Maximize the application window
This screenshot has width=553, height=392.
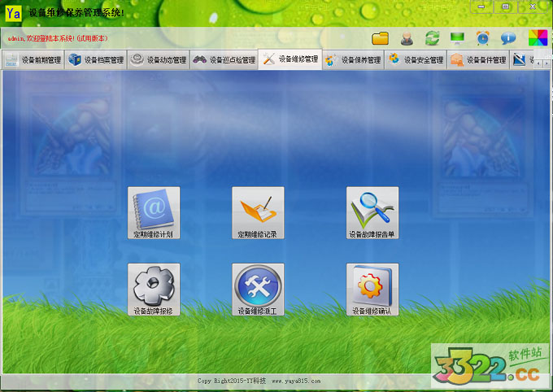pos(505,7)
